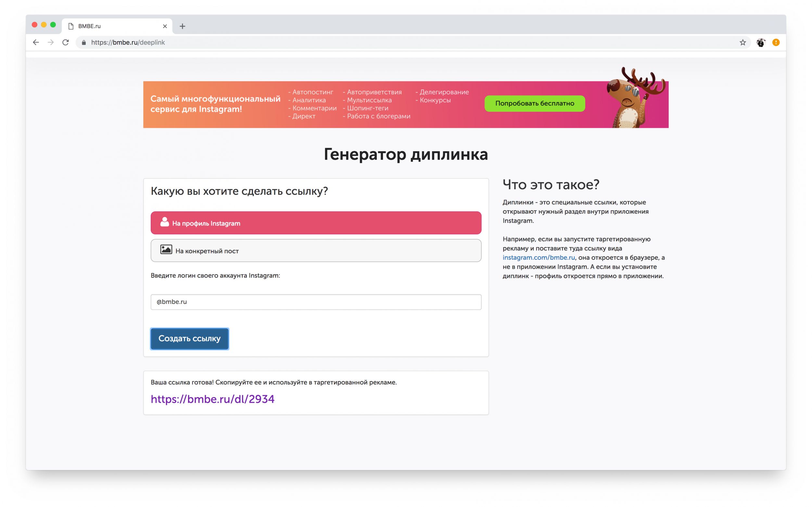
Task: Click label 'Введите логин своего аккаунта Instagram:'
Action: coord(215,276)
